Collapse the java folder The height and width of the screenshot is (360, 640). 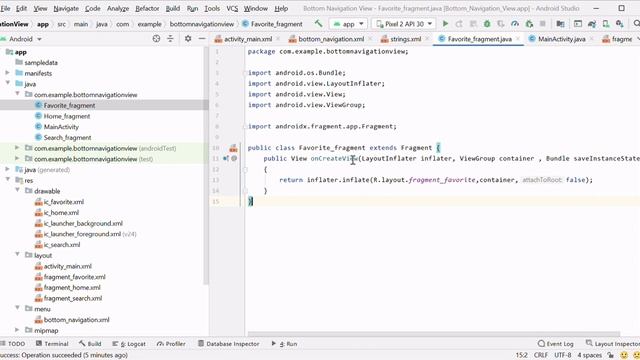[x=7, y=84]
